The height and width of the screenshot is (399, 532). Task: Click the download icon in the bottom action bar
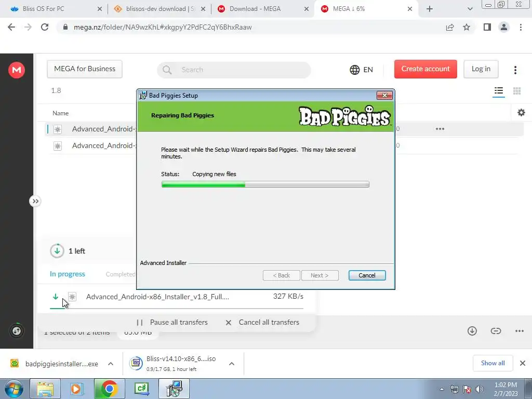(x=472, y=331)
